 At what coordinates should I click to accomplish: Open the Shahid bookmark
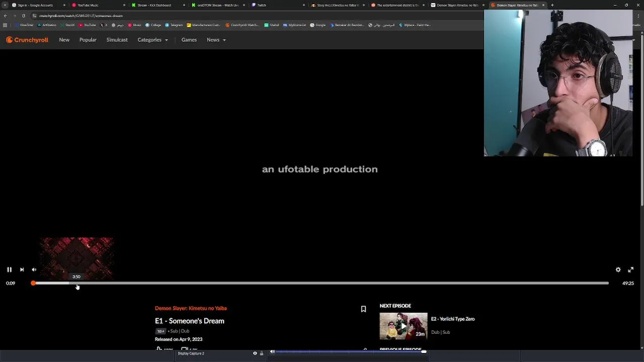(272, 25)
